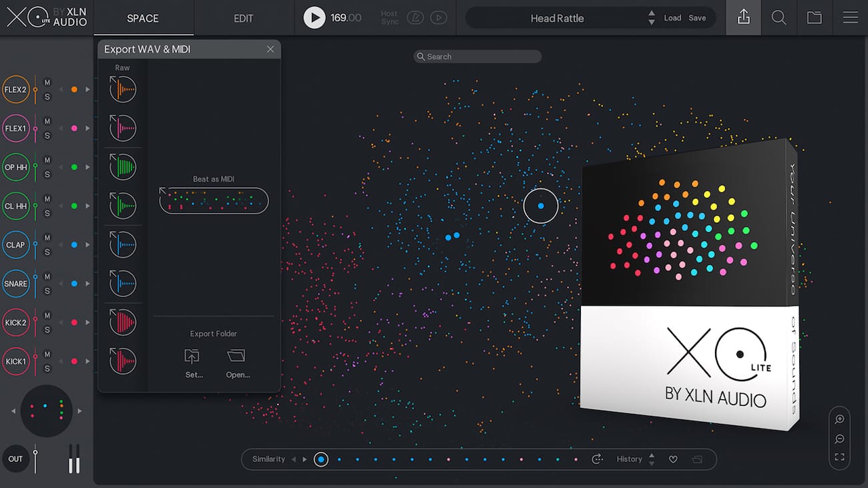
Task: Click the selected first similarity dot
Action: (x=321, y=459)
